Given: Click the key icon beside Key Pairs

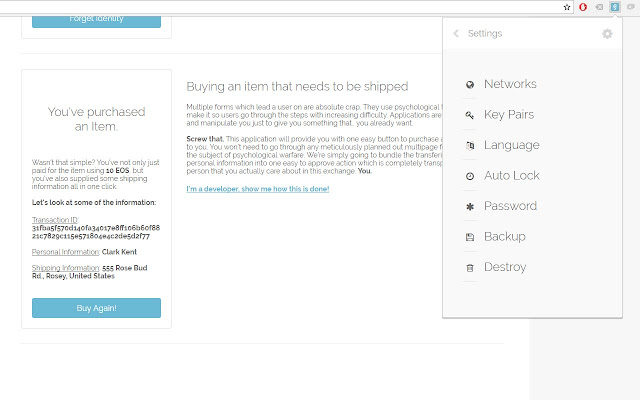Looking at the screenshot, I should click(470, 115).
